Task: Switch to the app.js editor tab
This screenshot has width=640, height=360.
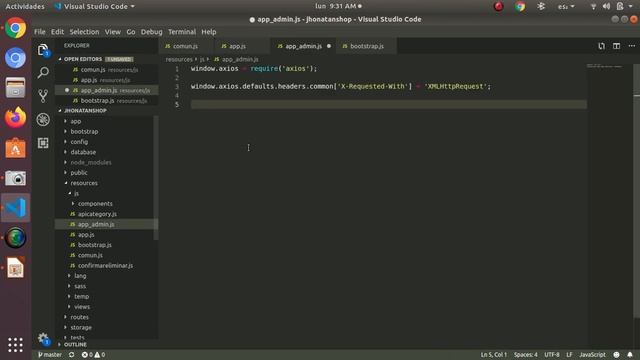Action: (237, 46)
